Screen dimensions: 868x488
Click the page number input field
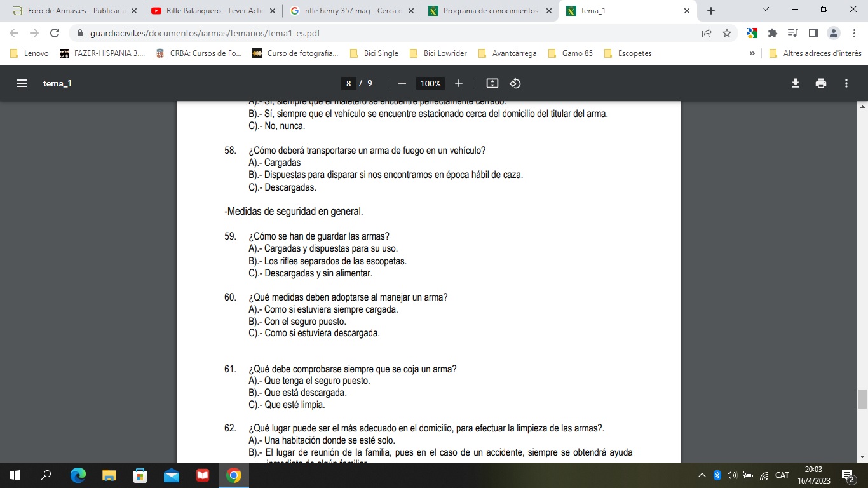[x=348, y=83]
